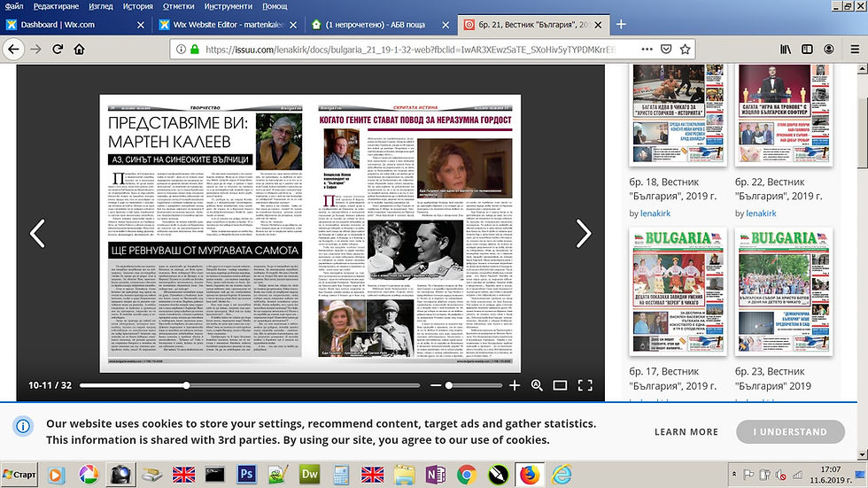Click the cookie notice info icon

23,426
